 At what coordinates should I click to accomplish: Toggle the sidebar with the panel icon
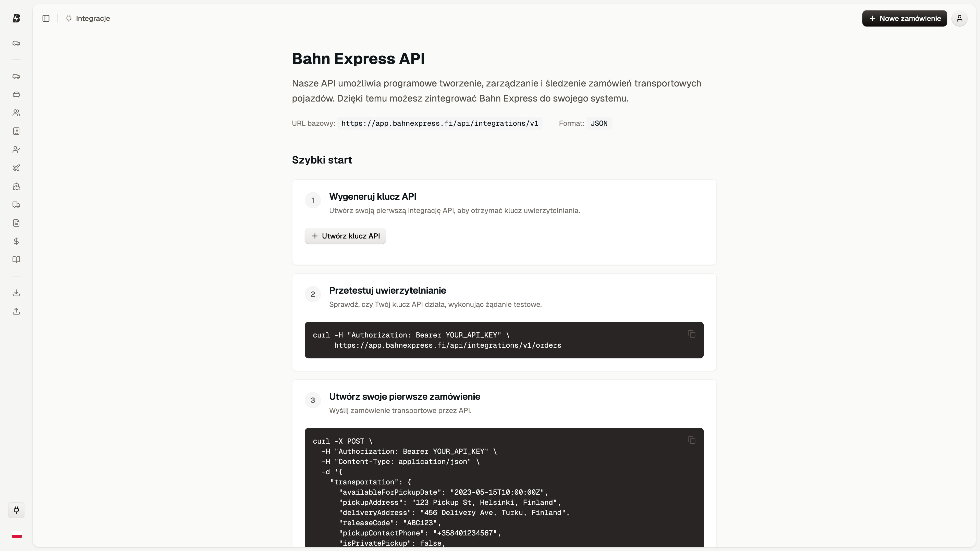point(46,18)
